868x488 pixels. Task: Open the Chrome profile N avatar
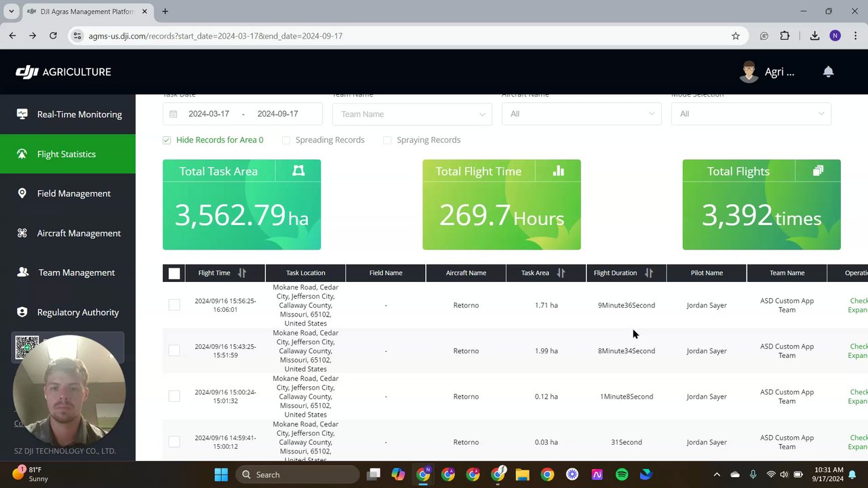click(835, 36)
